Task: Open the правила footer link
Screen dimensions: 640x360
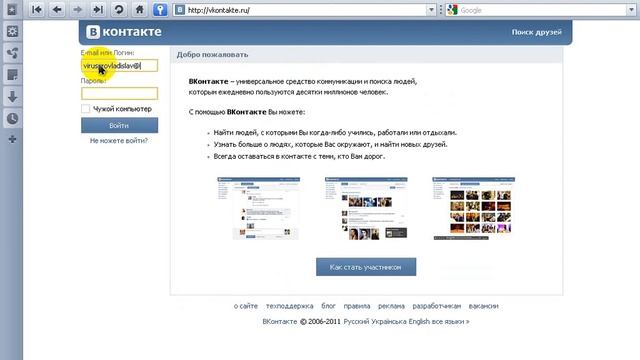Action: click(357, 306)
